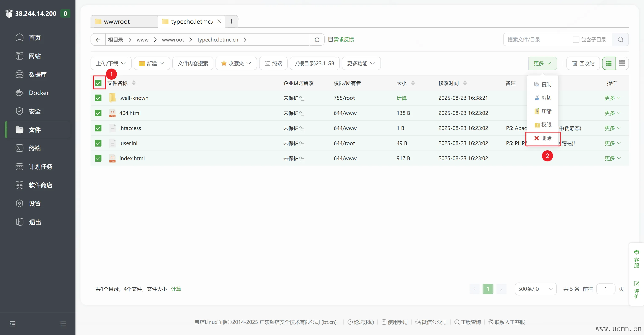Open the recycle bin (回收站)
The width and height of the screenshot is (644, 335).
pos(583,64)
